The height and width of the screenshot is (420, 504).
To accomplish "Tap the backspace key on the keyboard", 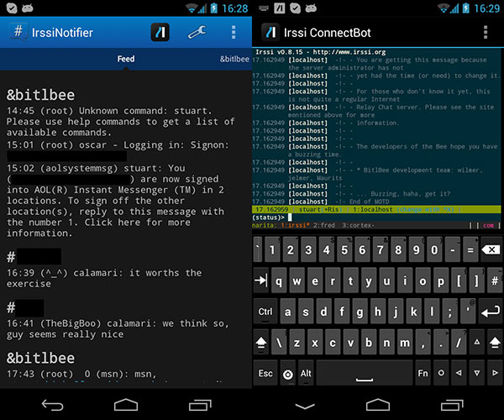I will [x=491, y=249].
